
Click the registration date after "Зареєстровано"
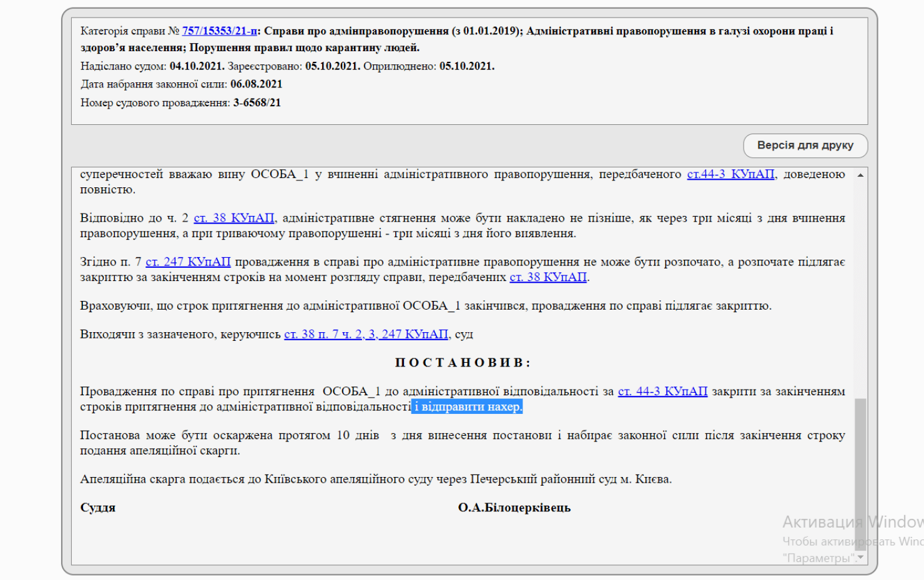[332, 66]
